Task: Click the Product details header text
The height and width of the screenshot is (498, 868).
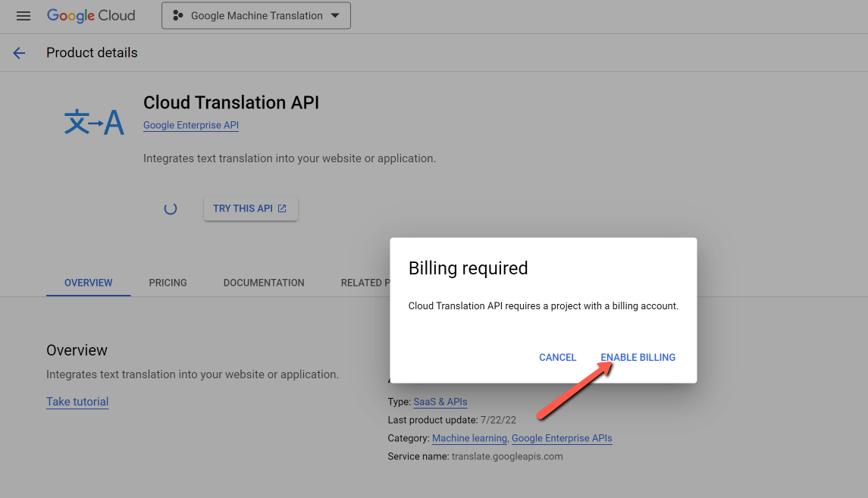Action: 92,52
